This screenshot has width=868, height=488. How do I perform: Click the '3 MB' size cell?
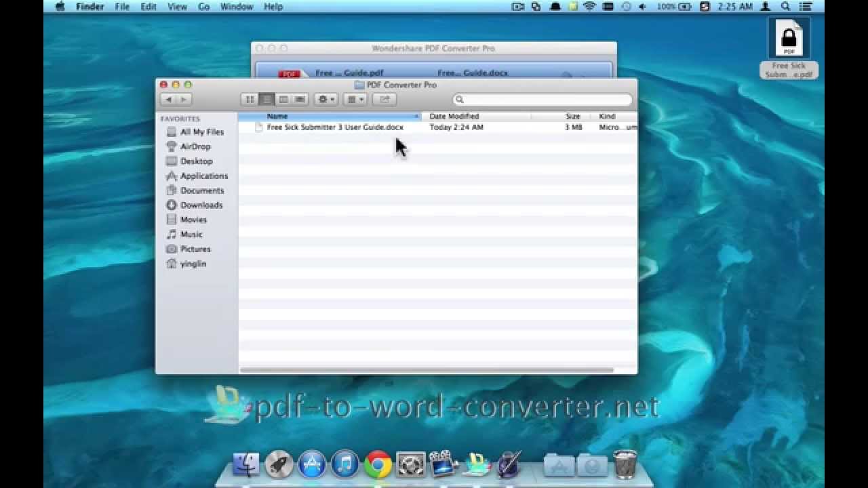coord(574,127)
